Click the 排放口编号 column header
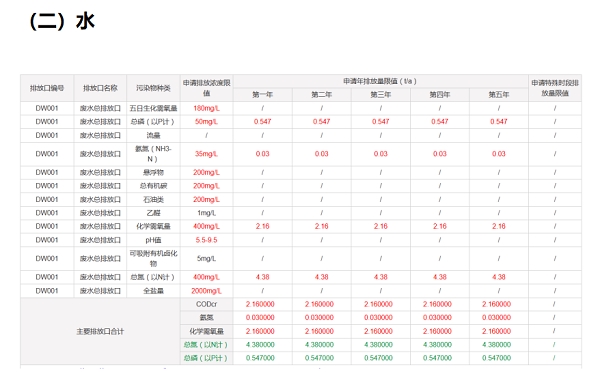 tap(47, 88)
